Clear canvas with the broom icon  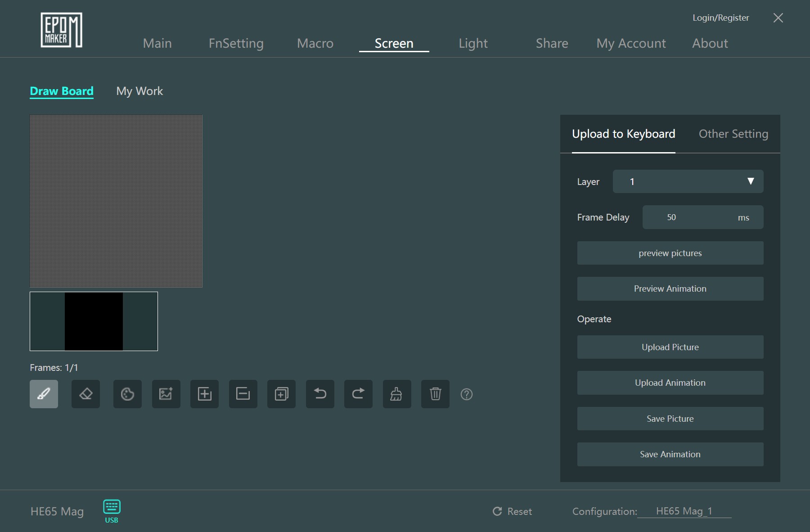[397, 394]
